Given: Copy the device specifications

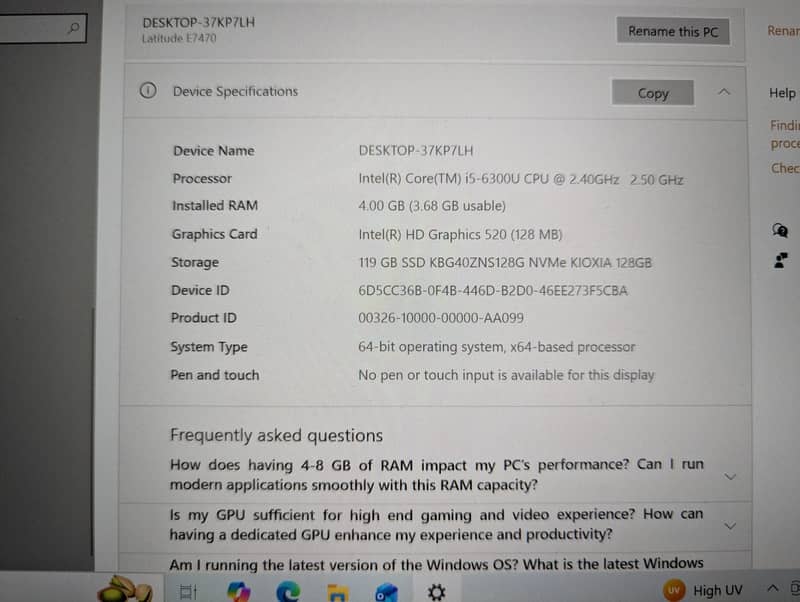Looking at the screenshot, I should (652, 93).
